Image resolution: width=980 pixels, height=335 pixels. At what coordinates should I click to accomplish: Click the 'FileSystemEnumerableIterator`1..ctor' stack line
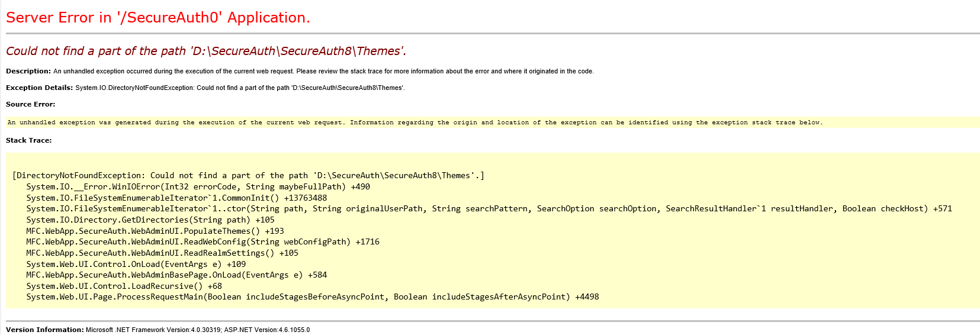pyautogui.click(x=489, y=208)
